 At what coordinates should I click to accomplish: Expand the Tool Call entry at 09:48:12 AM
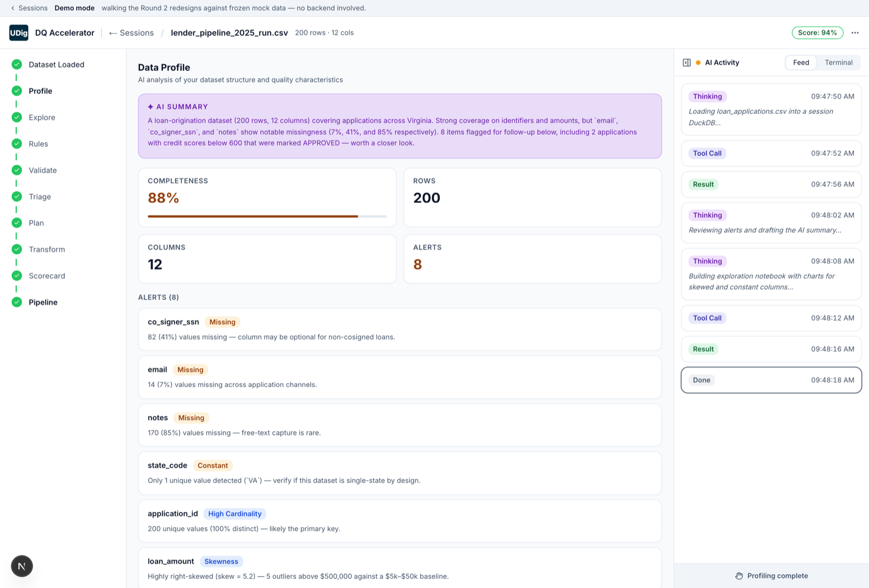pyautogui.click(x=771, y=318)
